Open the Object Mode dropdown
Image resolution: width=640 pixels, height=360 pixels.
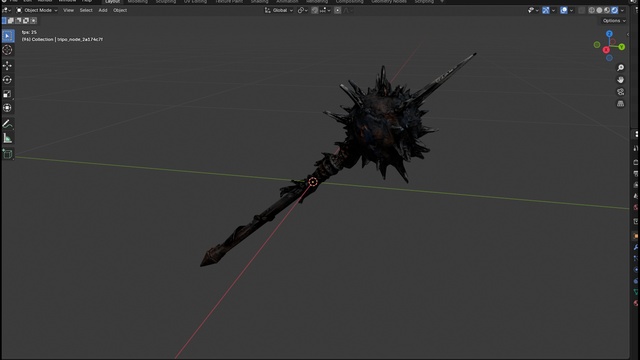tap(37, 10)
